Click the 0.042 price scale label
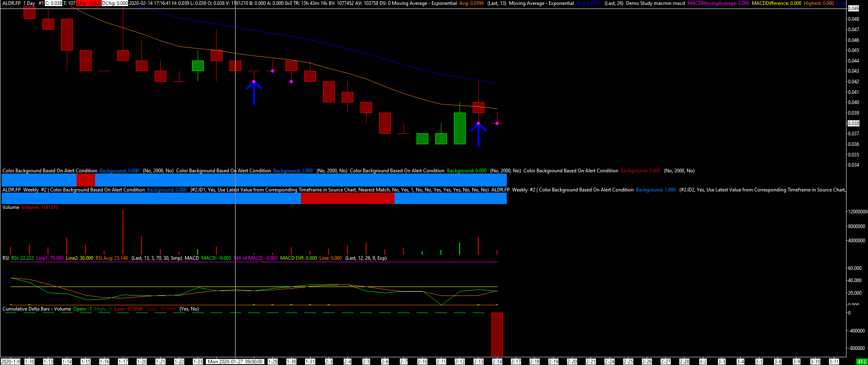The height and width of the screenshot is (365, 868). click(x=853, y=81)
